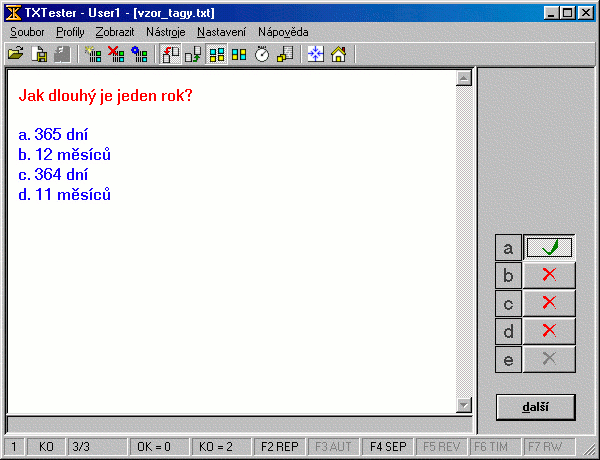This screenshot has width=600, height=460.
Task: Open the Nápověda menu
Action: coord(283,32)
